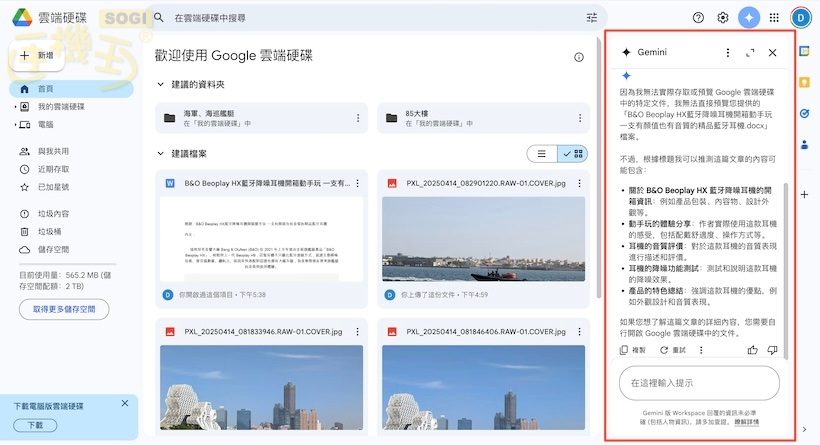Screen dimensions: 820x445
Task: Open Google Calendar side panel icon
Action: tap(805, 51)
